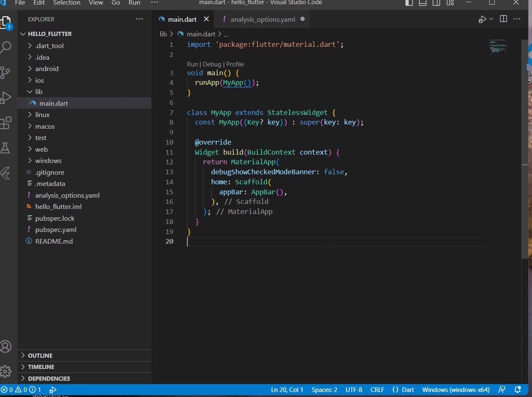Toggle Primary Side Bar visibility
Viewport: 532px width, 397px height.
tap(409, 3)
